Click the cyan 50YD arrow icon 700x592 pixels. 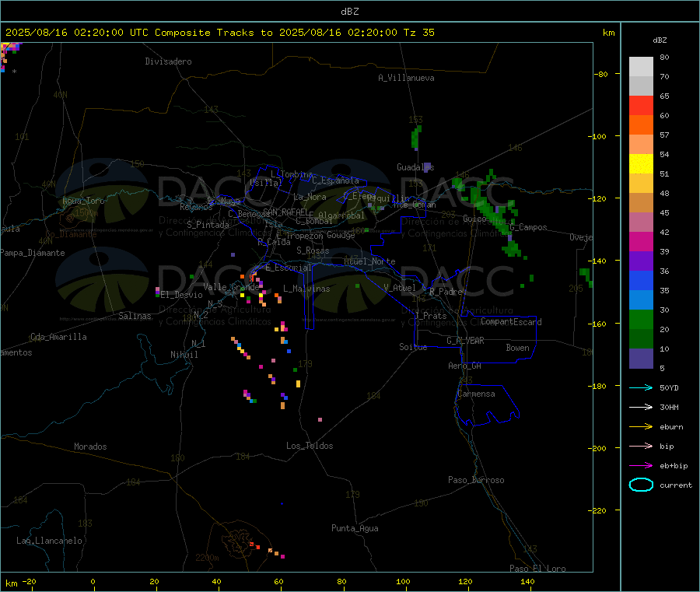641,387
